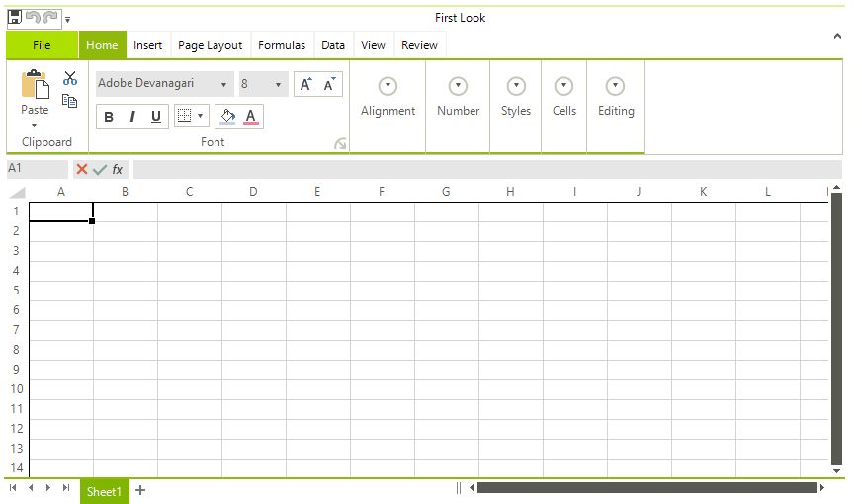Screen dimensions: 862x504
Task: Toggle Underline formatting
Action: pos(156,117)
